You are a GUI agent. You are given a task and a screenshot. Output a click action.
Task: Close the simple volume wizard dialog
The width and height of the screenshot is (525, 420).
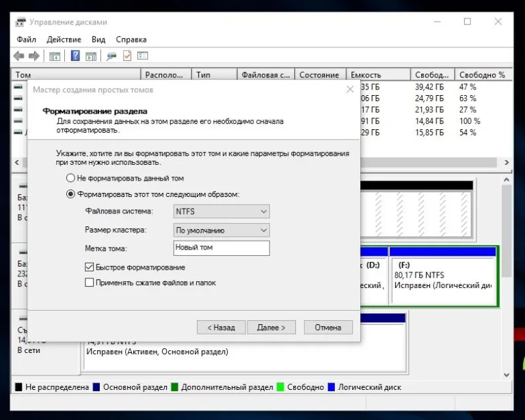350,90
